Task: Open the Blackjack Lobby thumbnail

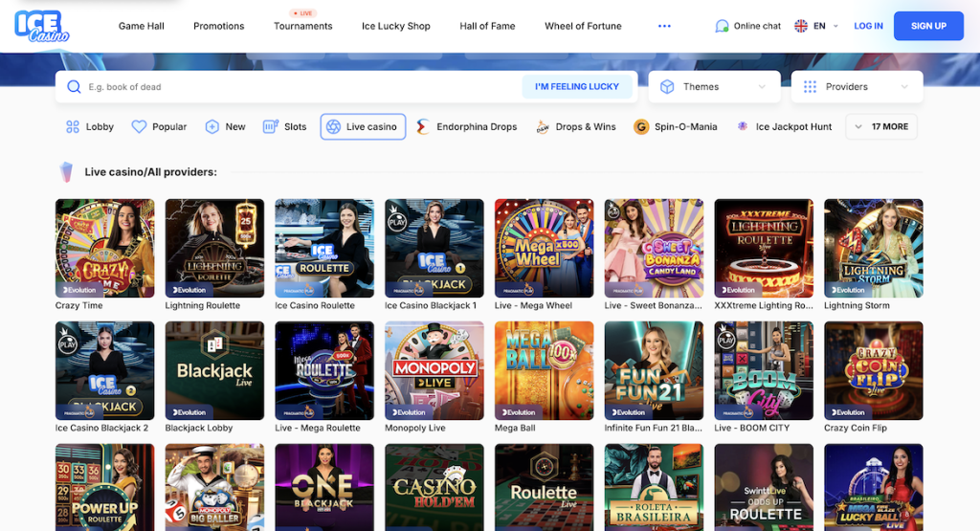Action: (x=214, y=370)
